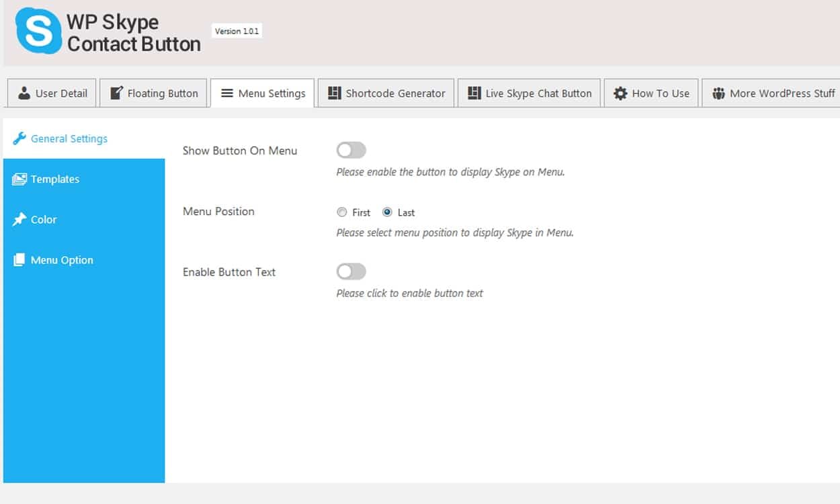Image resolution: width=840 pixels, height=504 pixels.
Task: Click the pin icon beside Color
Action: (x=19, y=220)
